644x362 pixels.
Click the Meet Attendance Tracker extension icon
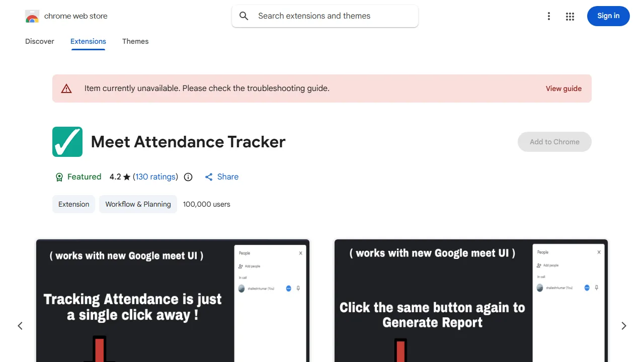coord(67,141)
